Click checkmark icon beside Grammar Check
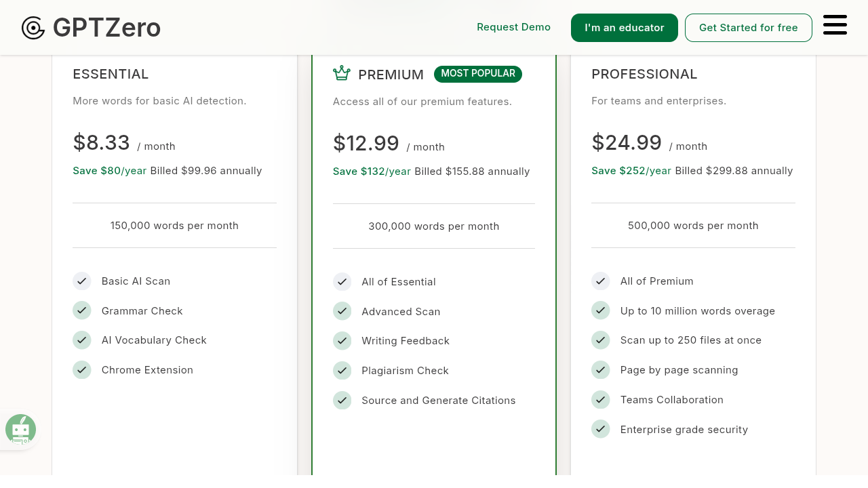The height and width of the screenshot is (488, 868). click(82, 310)
